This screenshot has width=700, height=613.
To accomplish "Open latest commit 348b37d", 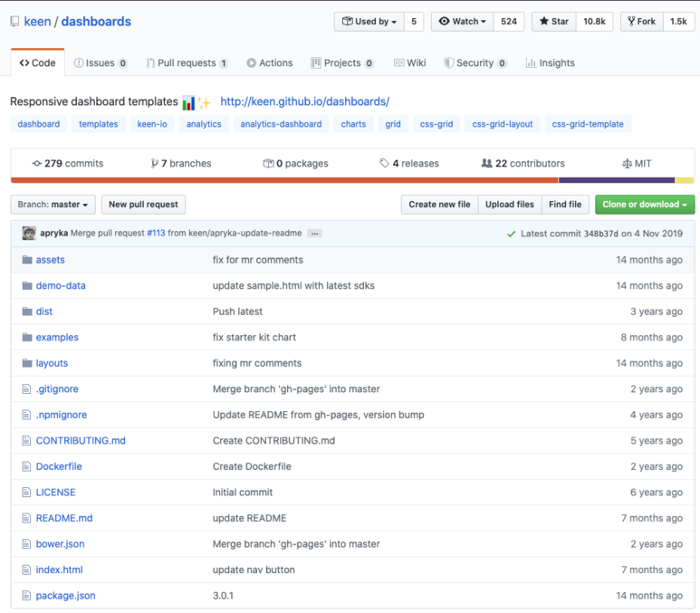I will point(601,234).
